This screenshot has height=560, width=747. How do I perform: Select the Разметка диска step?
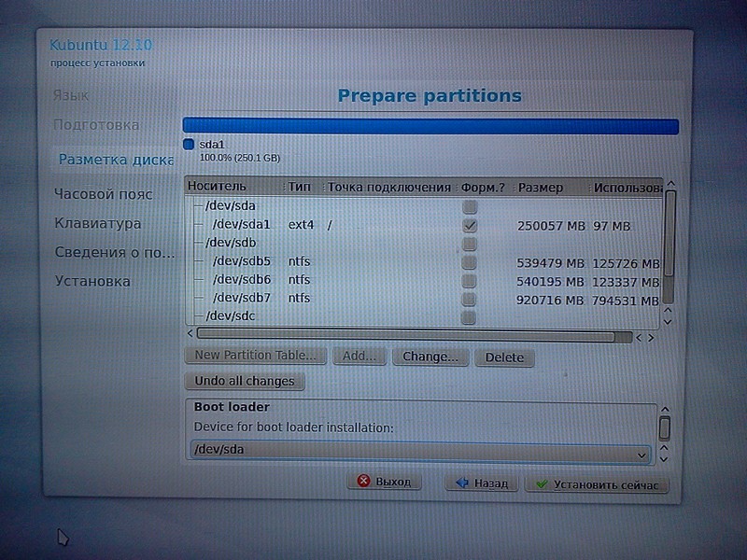[x=116, y=160]
